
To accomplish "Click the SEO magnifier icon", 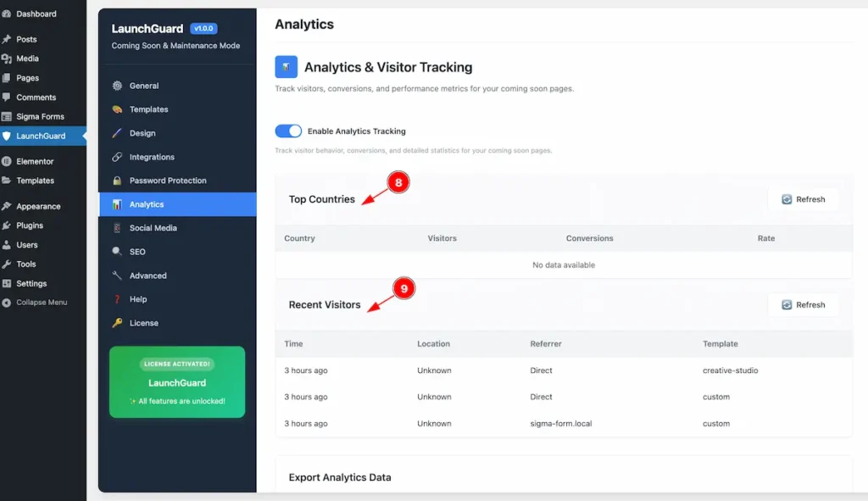I will point(117,252).
